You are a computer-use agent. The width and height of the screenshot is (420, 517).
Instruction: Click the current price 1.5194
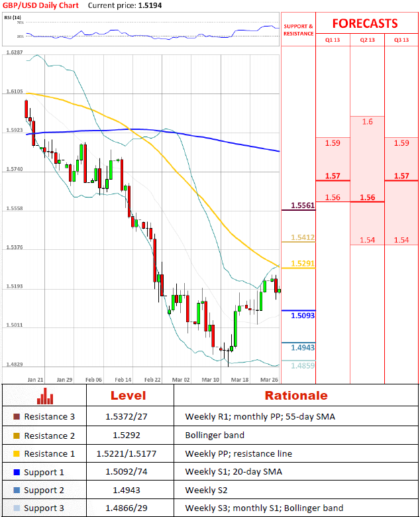(150, 5)
